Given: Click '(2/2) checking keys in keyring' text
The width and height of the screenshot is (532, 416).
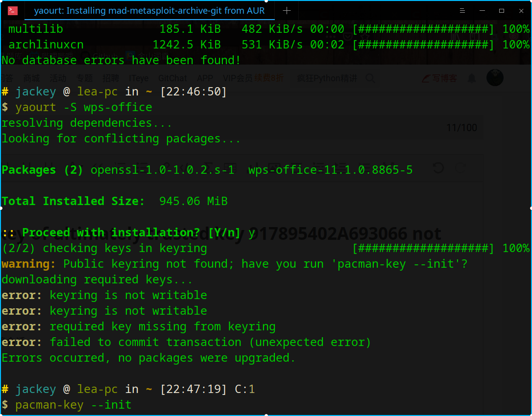Looking at the screenshot, I should click(x=104, y=249).
